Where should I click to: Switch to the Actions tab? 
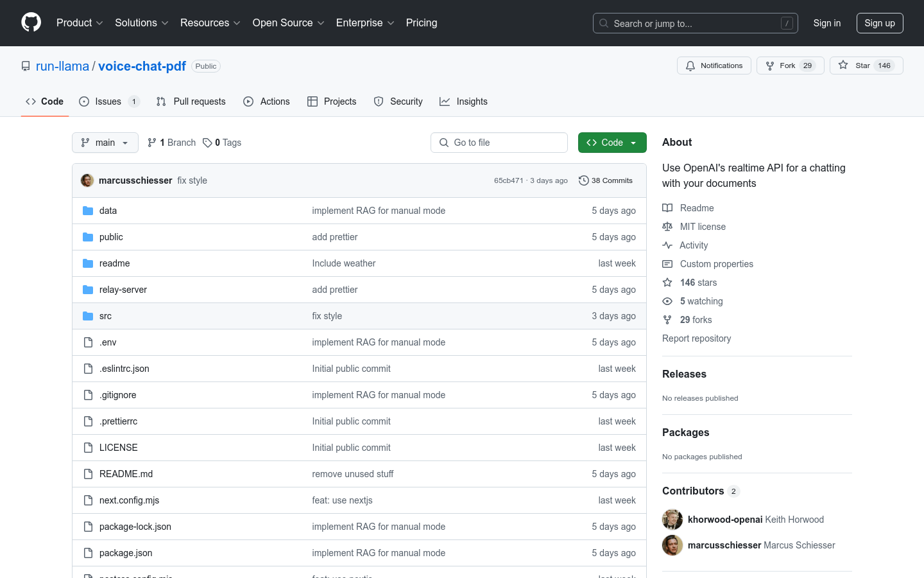tap(267, 101)
